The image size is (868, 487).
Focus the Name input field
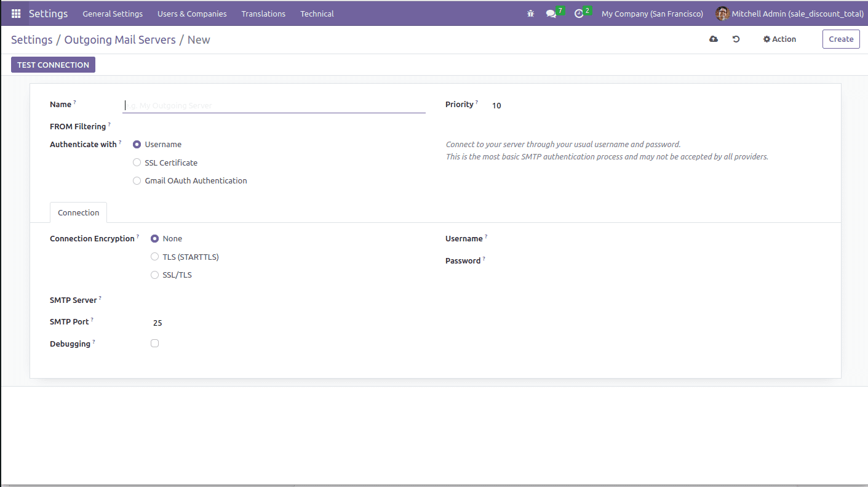coord(274,105)
